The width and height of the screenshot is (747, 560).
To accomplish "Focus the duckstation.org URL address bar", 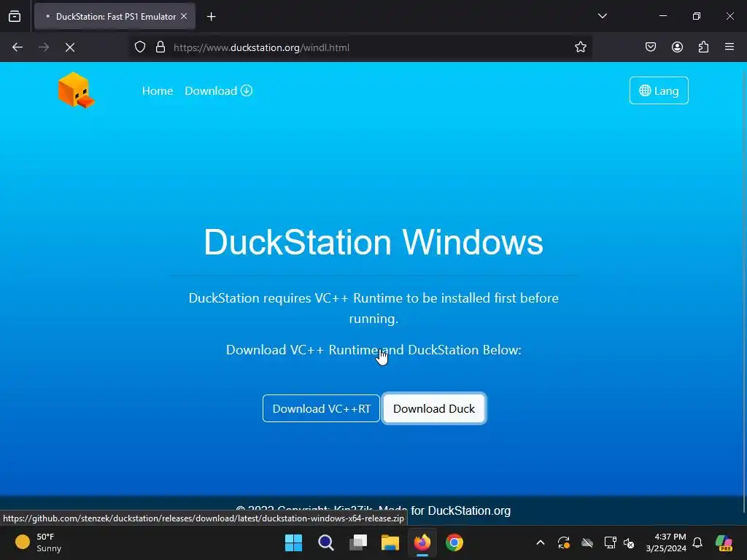I will [x=362, y=47].
